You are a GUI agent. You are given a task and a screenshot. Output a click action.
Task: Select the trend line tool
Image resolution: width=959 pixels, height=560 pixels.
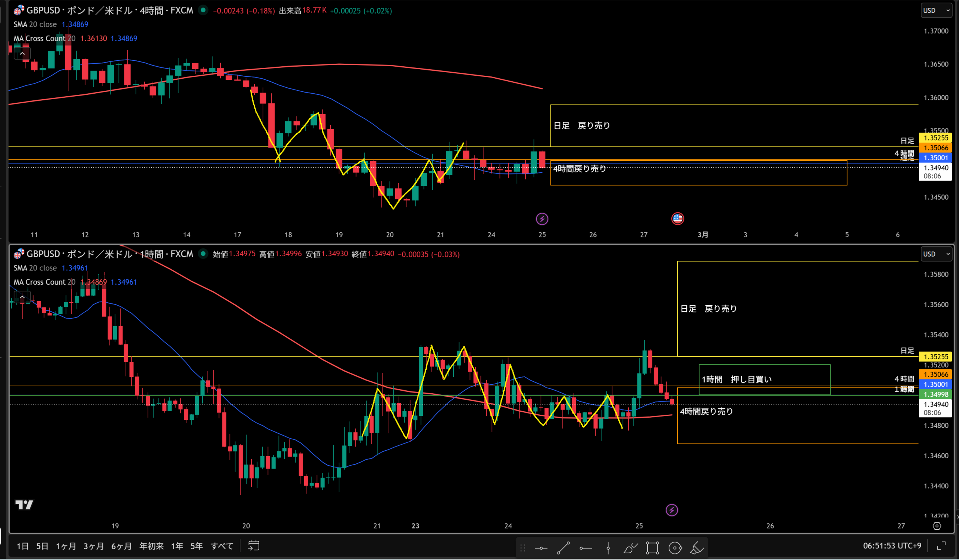tap(563, 548)
